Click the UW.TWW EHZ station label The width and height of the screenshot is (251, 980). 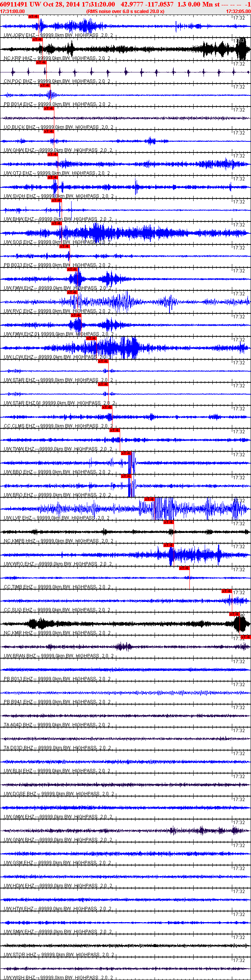[19, 449]
